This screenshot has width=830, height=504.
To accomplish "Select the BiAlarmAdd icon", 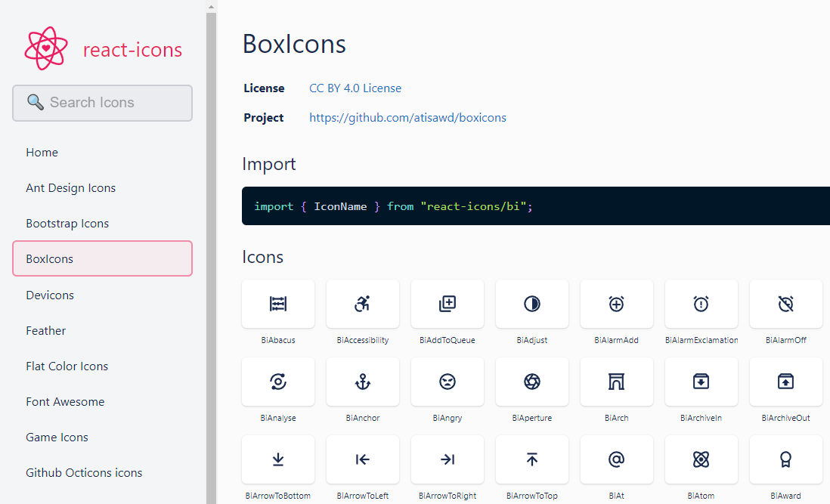I will click(616, 304).
